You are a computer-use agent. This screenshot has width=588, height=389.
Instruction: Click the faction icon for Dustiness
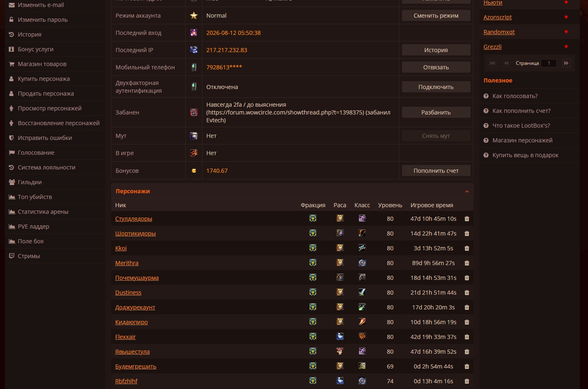[313, 292]
